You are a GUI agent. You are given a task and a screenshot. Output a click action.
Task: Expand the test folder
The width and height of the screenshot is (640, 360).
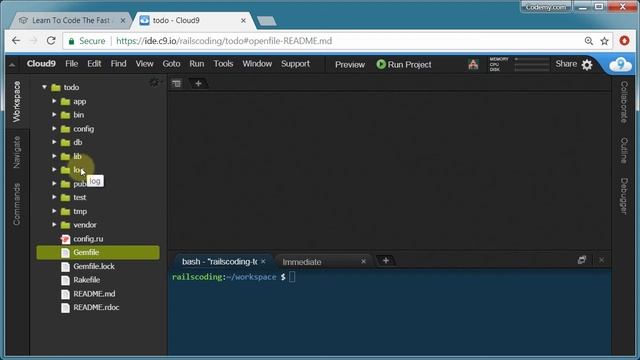[54, 197]
